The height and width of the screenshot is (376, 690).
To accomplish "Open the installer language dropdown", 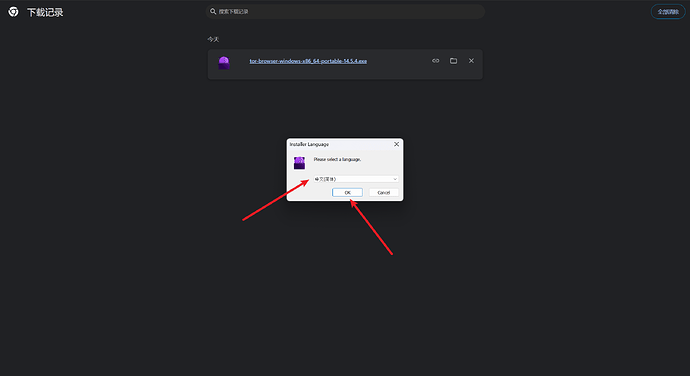I will (x=356, y=179).
